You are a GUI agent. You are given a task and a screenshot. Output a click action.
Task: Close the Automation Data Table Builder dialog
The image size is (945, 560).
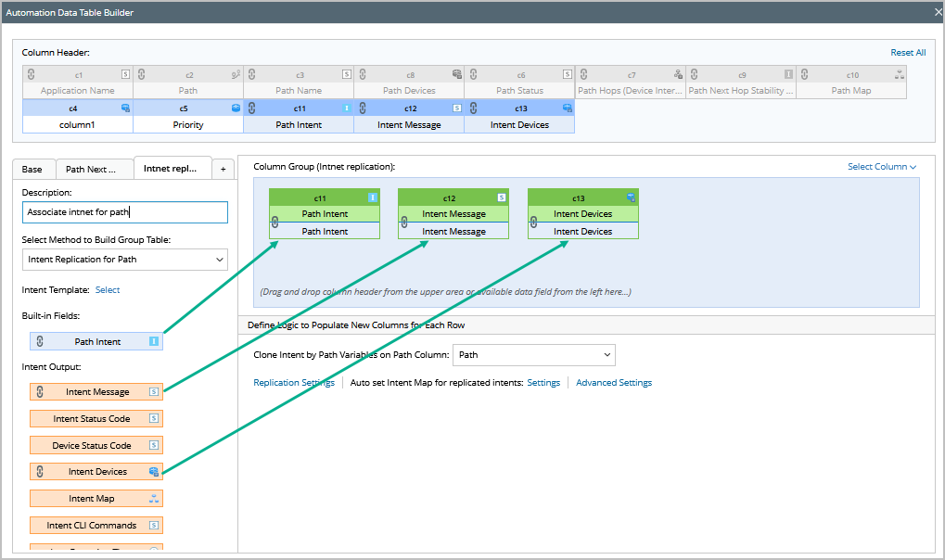click(x=938, y=12)
